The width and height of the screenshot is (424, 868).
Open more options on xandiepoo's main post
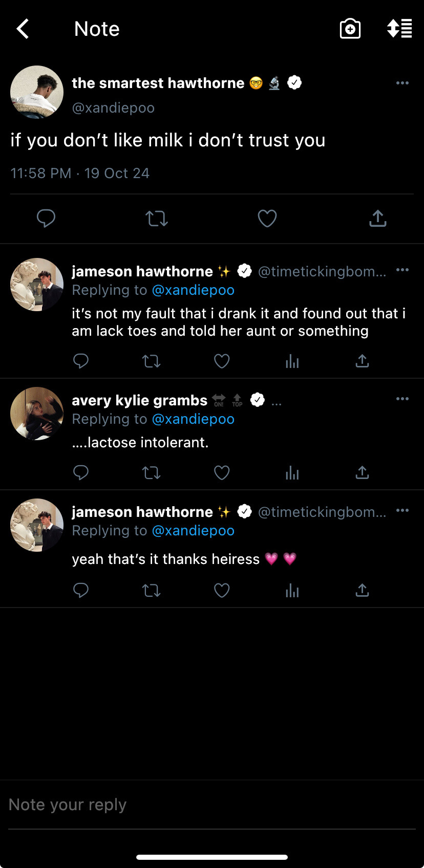[x=402, y=83]
